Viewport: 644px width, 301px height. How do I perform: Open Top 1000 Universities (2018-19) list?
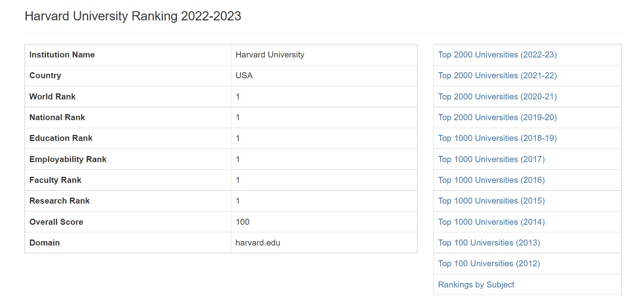(497, 138)
